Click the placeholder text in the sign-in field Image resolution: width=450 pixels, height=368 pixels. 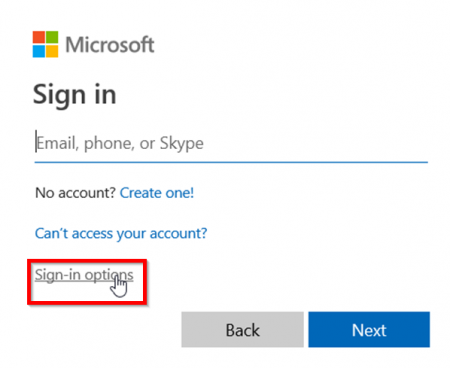pyautogui.click(x=120, y=144)
